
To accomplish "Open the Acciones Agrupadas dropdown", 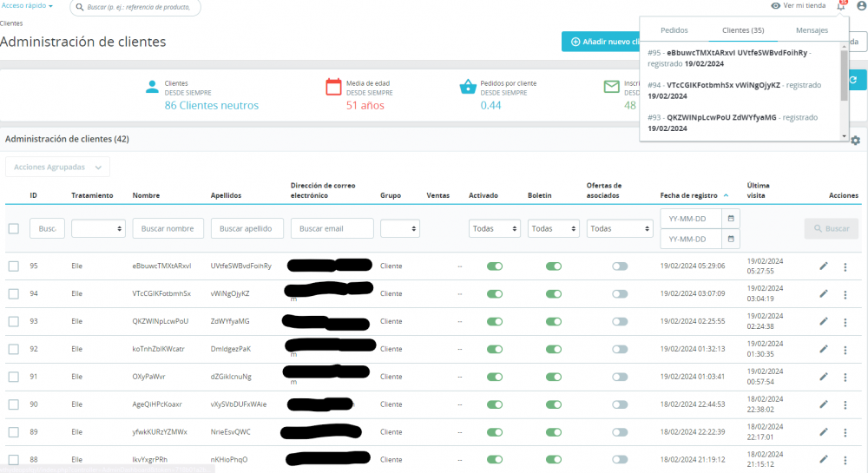I will (57, 168).
